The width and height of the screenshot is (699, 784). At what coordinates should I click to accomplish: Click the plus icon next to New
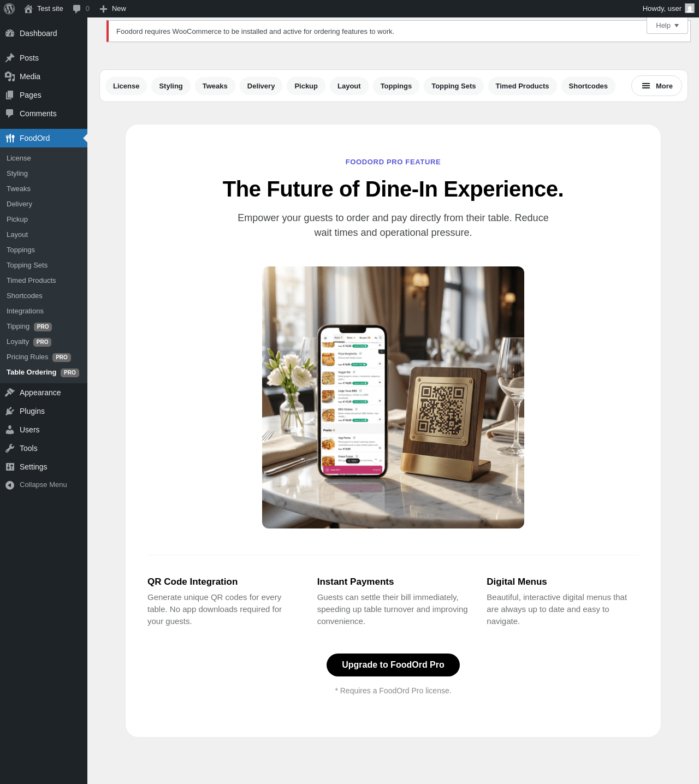[x=103, y=9]
